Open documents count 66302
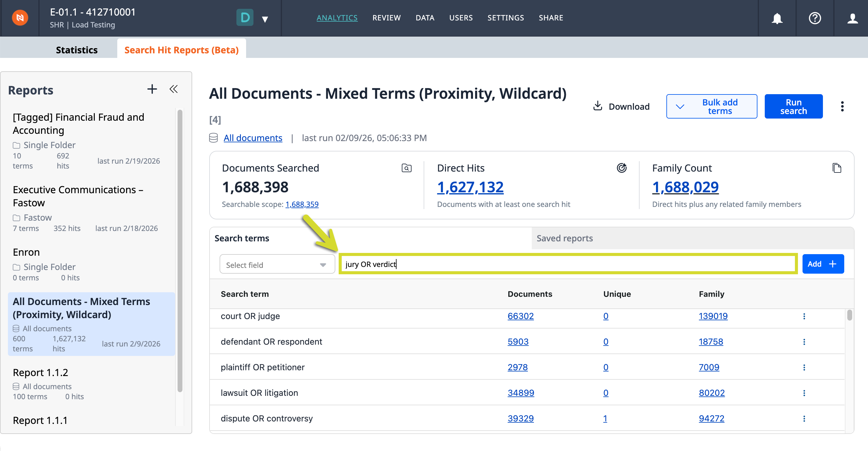This screenshot has width=868, height=451. 520,316
